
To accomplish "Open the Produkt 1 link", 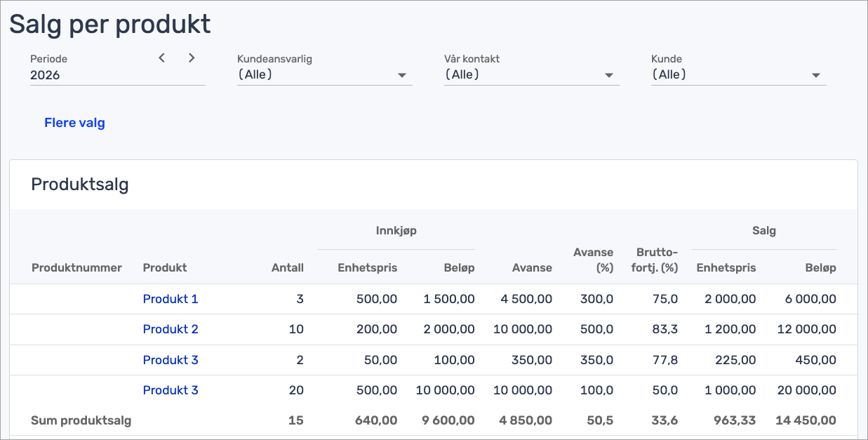I will (171, 299).
